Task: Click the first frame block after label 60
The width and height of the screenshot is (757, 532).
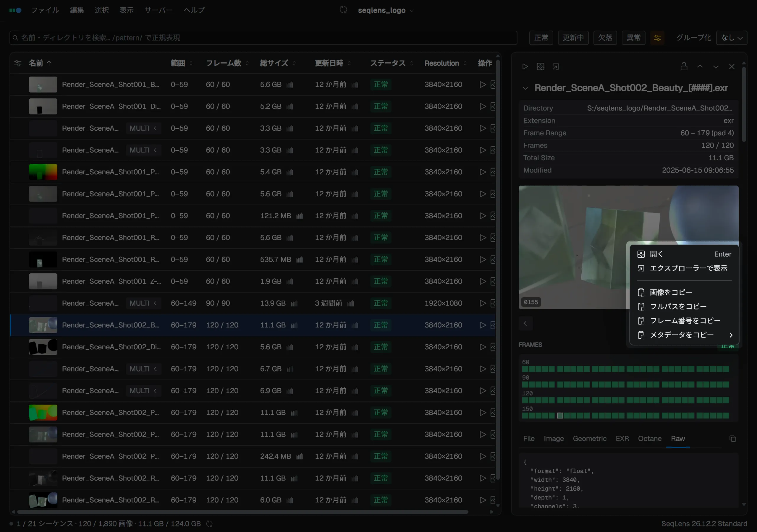Action: click(x=525, y=369)
